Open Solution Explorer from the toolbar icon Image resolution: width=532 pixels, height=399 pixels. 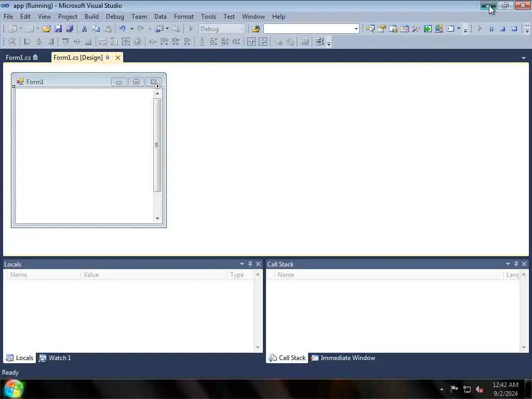370,29
